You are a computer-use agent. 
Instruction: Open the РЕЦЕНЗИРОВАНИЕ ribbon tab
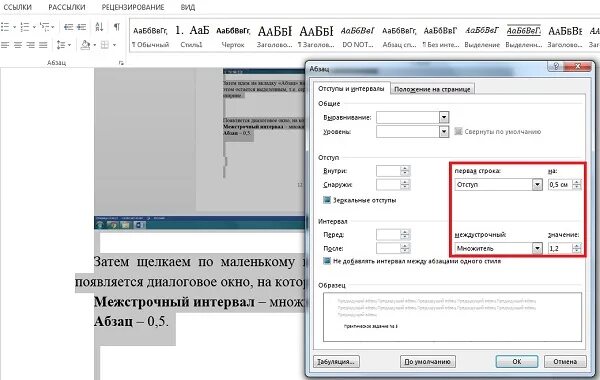coord(133,7)
